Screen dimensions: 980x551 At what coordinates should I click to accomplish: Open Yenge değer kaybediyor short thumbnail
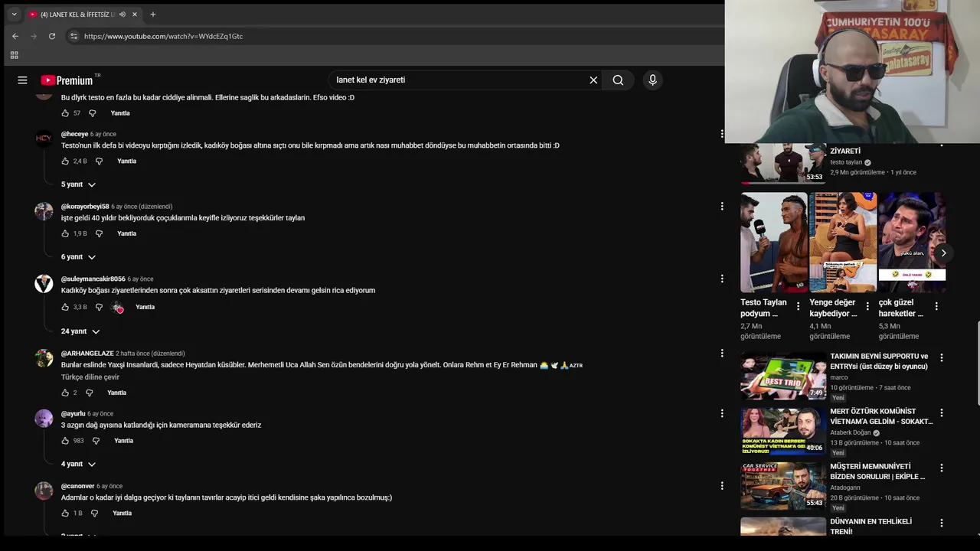pos(843,242)
